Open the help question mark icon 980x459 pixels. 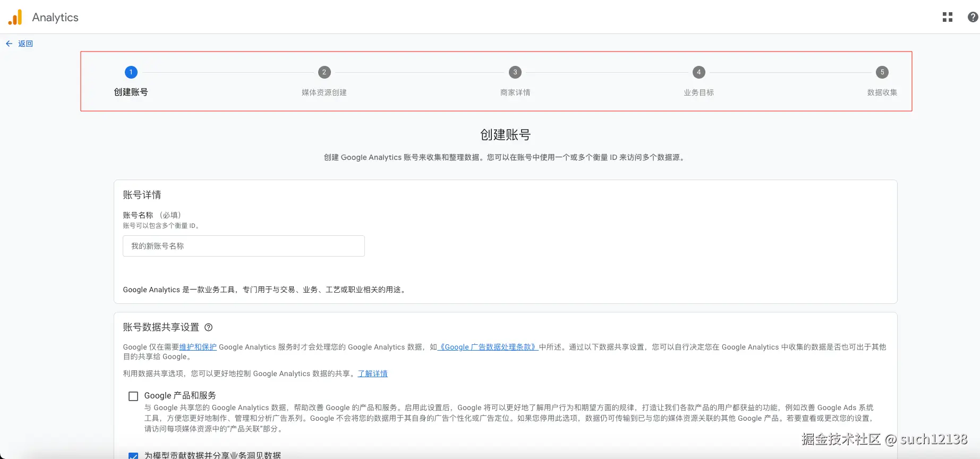[x=973, y=17]
